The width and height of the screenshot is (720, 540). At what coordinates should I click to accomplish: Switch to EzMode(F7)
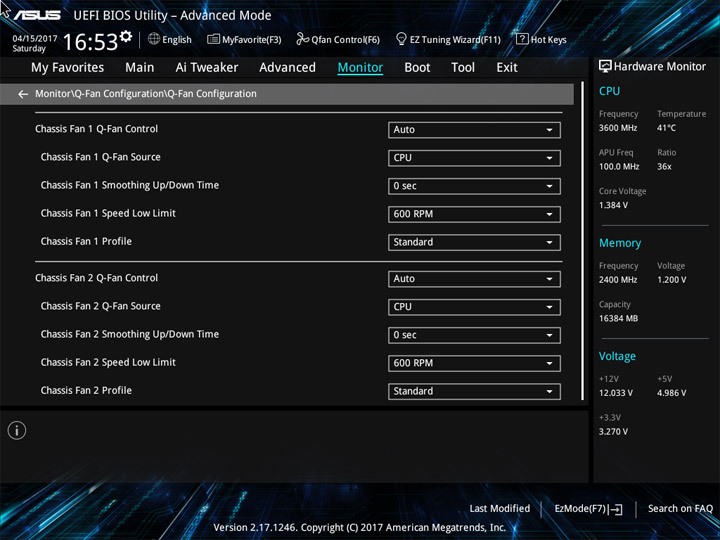(588, 509)
